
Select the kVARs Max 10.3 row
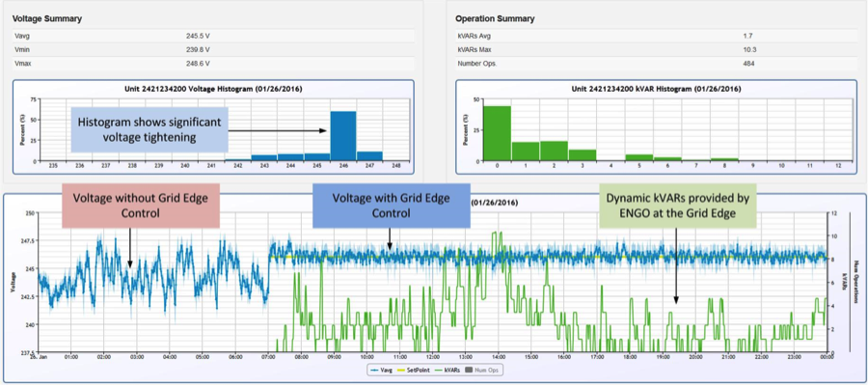tap(656, 49)
